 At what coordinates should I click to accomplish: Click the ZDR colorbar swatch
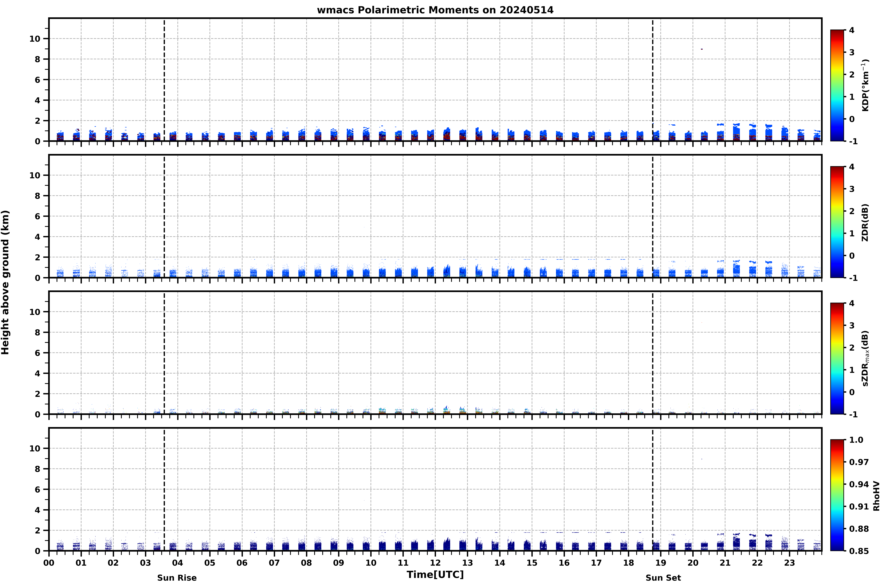(x=837, y=222)
